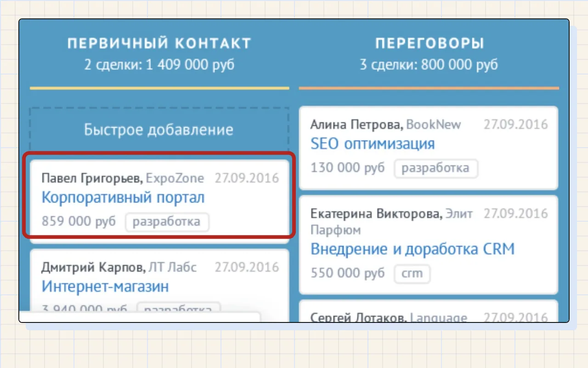Click the summary 3 сделки: 800 000 руб

click(x=429, y=65)
